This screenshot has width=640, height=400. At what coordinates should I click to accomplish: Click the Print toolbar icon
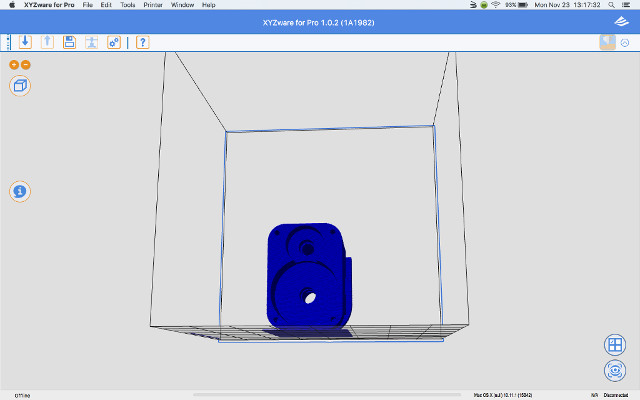[x=91, y=42]
